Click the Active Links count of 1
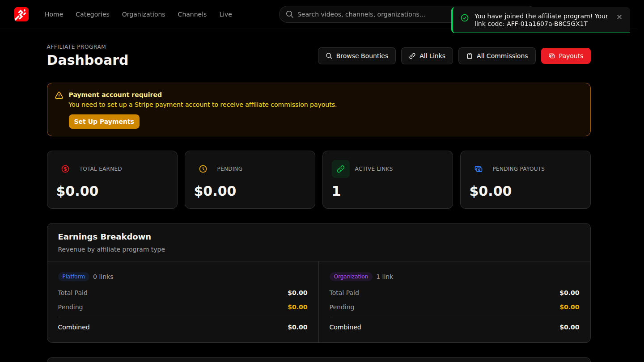Viewport: 644px width, 362px height. (x=336, y=191)
